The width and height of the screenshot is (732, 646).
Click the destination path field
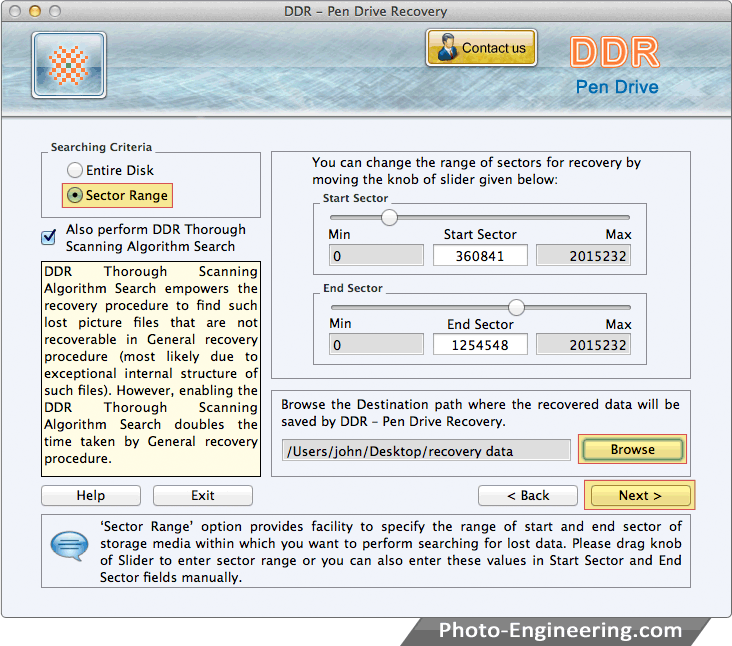[x=426, y=451]
